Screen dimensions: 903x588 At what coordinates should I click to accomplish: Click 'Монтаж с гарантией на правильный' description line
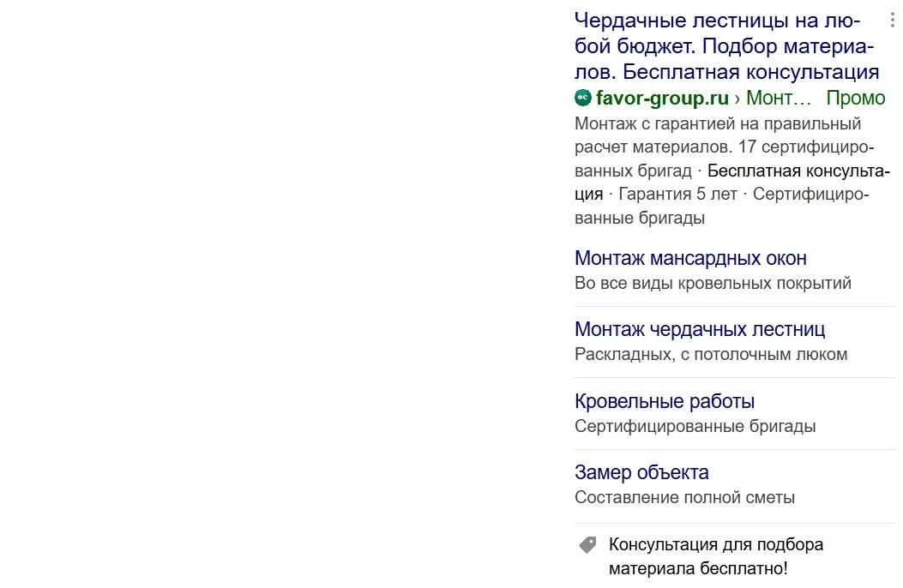pos(718,123)
